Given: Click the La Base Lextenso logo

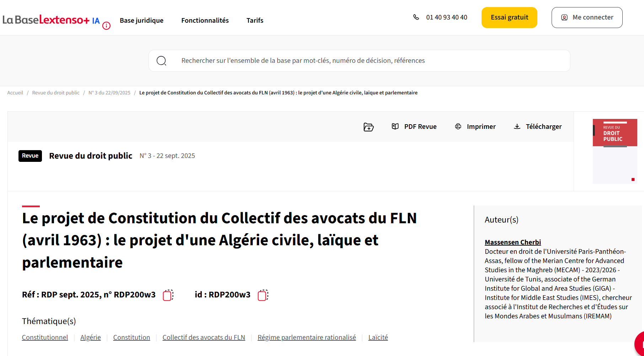Looking at the screenshot, I should click(x=46, y=20).
